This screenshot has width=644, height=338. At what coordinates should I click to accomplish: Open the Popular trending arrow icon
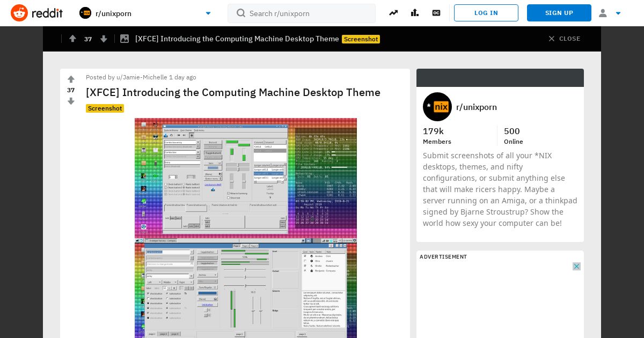click(x=393, y=13)
